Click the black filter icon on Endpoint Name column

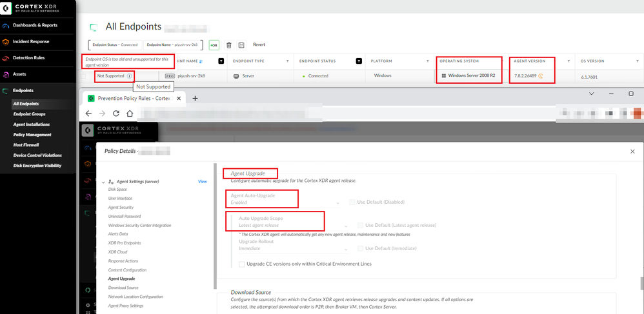point(221,61)
